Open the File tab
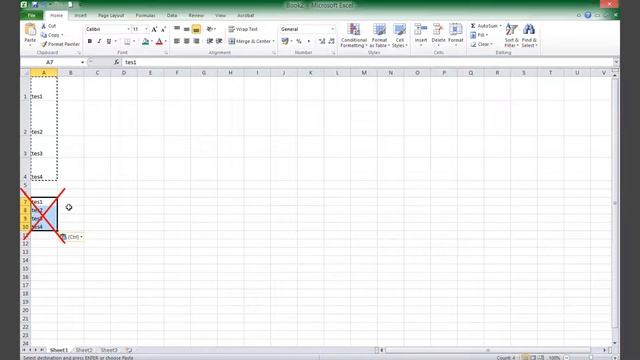This screenshot has height=360, width=640. [32, 16]
